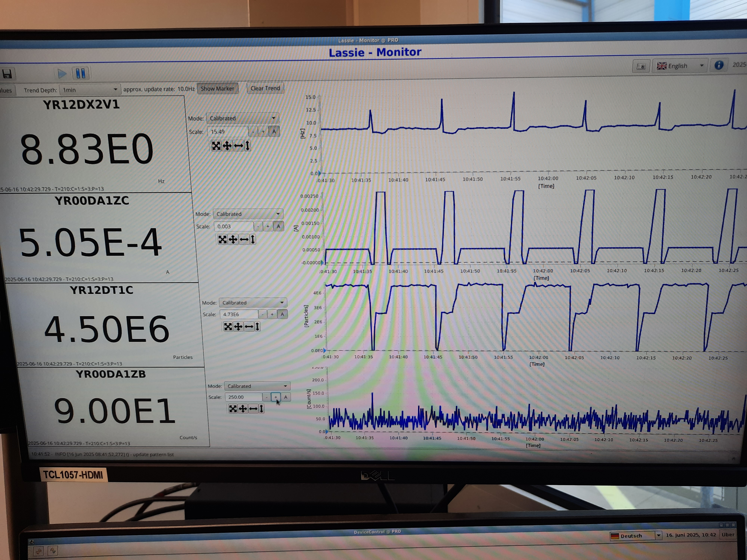Screen dimensions: 747x560
Task: Open the English language dropdown
Action: tap(680, 66)
